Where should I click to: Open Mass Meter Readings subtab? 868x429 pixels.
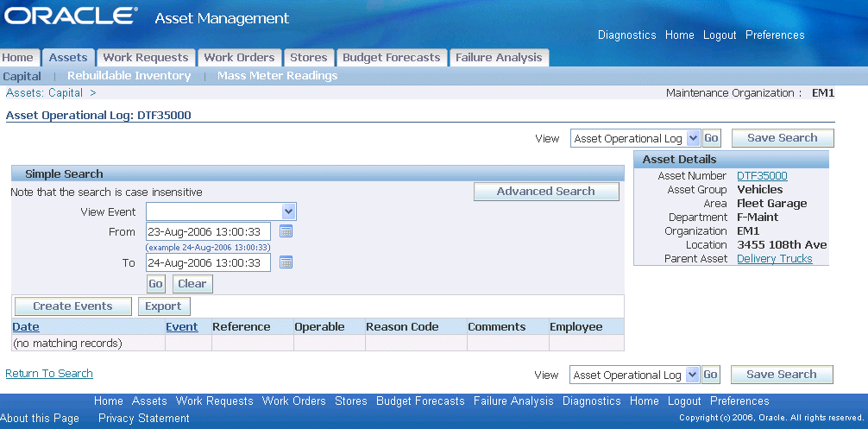pyautogui.click(x=277, y=76)
